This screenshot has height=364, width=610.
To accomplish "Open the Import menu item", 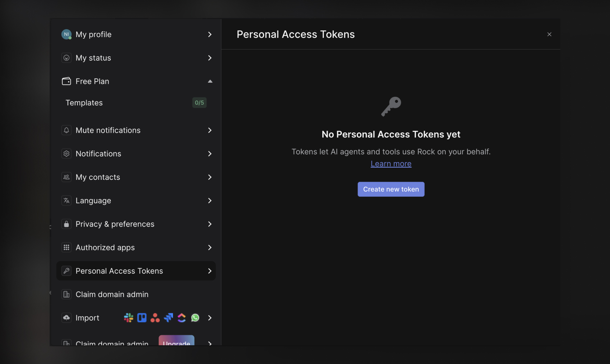I will 136,318.
